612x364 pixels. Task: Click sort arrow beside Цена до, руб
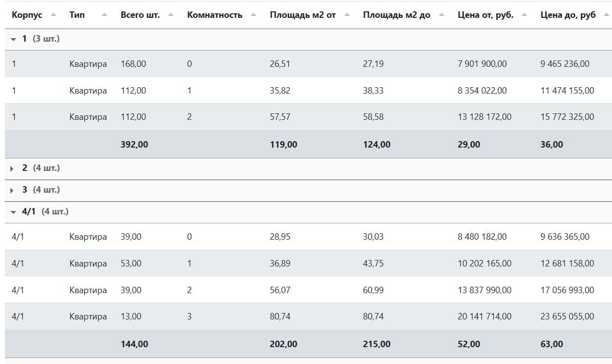tap(606, 15)
